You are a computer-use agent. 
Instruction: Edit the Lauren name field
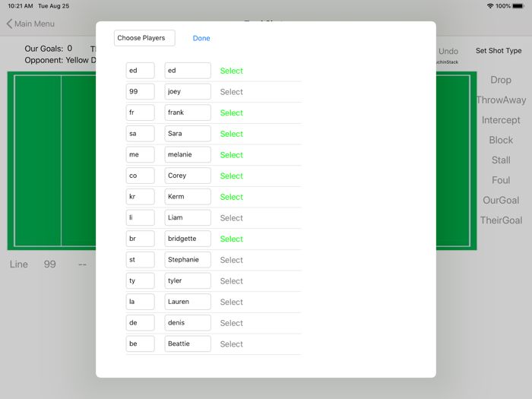(x=188, y=302)
